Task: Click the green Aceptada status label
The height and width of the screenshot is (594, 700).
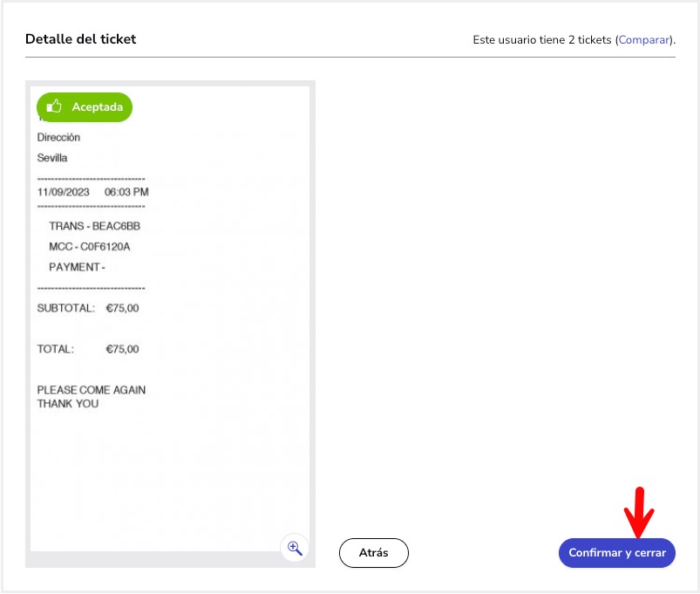Action: (x=97, y=107)
